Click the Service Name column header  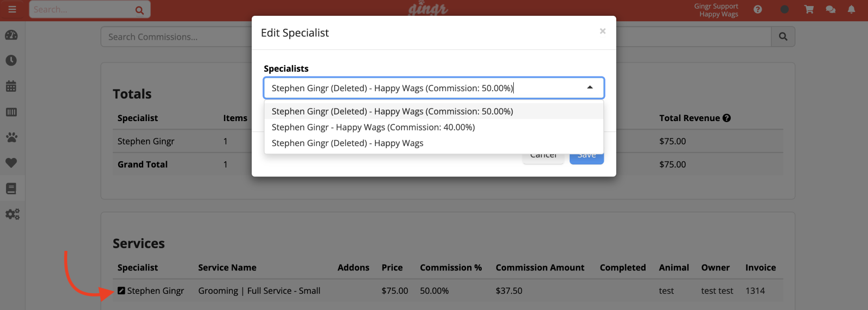227,267
